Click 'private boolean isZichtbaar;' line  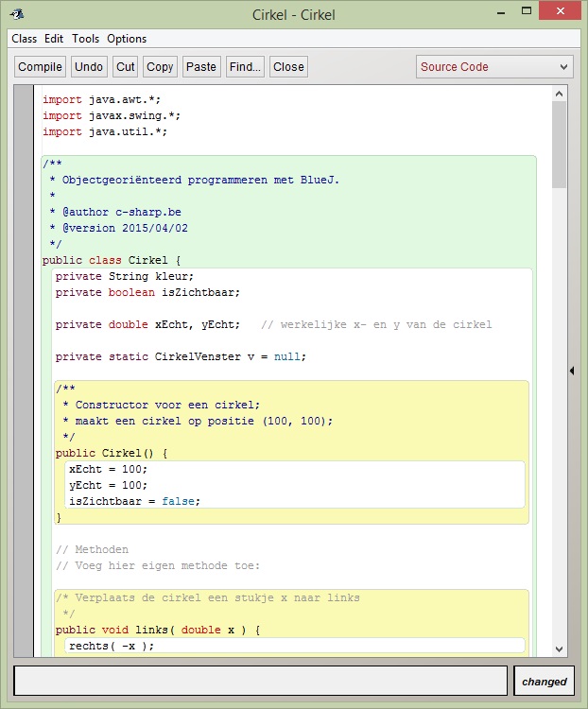pos(147,292)
